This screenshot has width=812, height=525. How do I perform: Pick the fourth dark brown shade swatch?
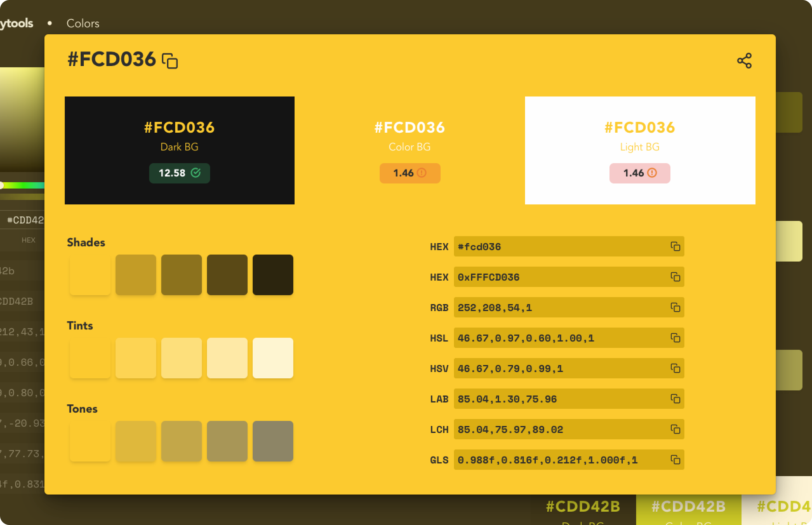click(x=227, y=275)
